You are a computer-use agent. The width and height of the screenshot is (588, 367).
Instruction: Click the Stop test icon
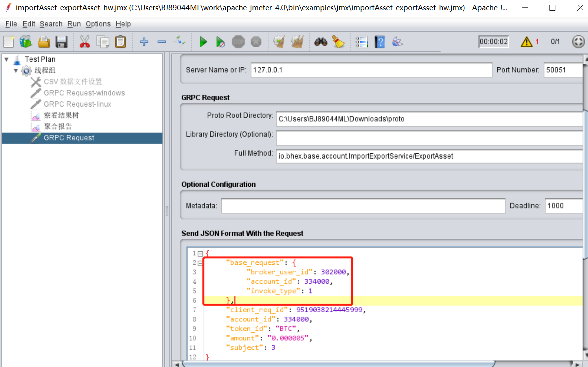point(238,42)
